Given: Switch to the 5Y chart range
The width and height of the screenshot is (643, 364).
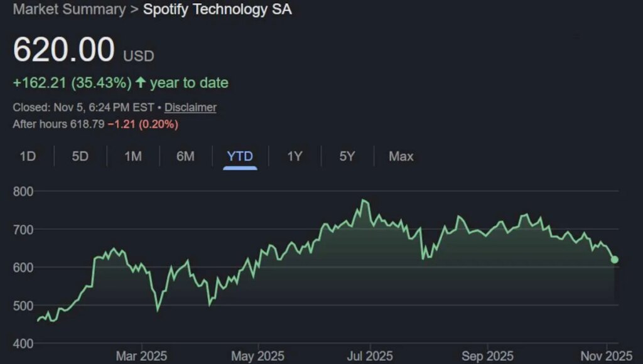Looking at the screenshot, I should 347,156.
